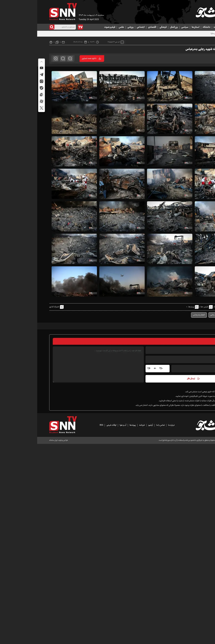Click the 9 + 5 captcha image
The image size is (215, 644).
[157, 368]
